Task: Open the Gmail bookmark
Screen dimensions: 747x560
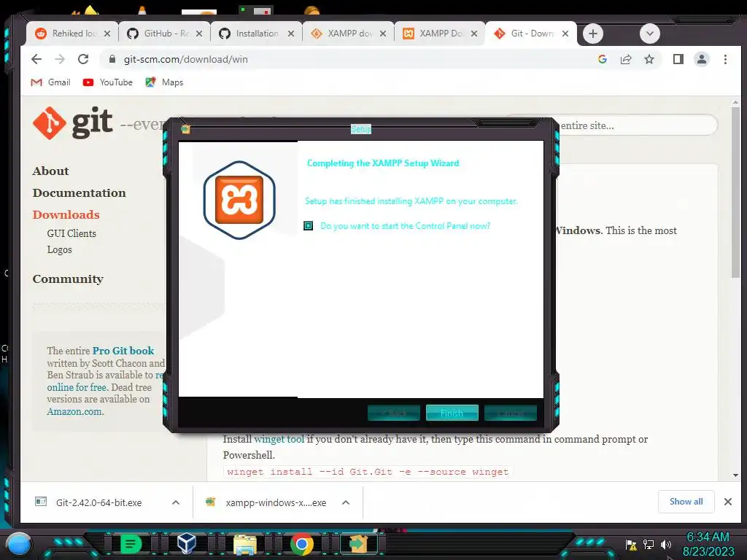Action: click(50, 82)
